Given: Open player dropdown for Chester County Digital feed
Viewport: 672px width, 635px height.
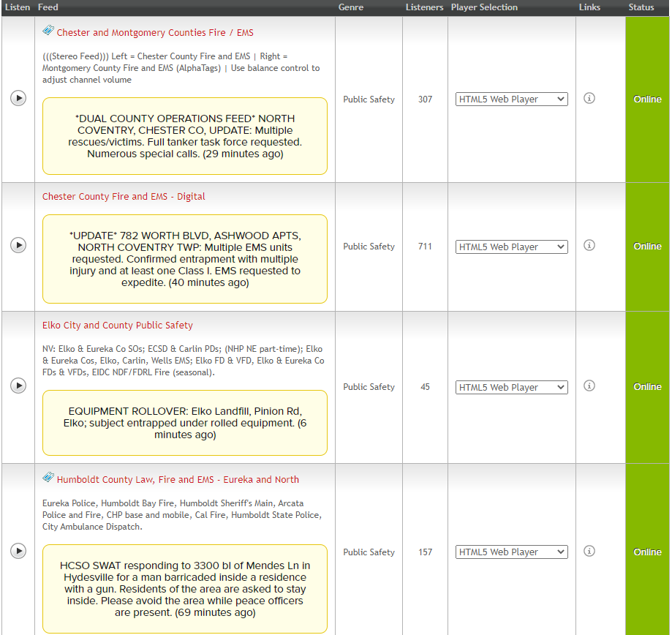Looking at the screenshot, I should [511, 247].
